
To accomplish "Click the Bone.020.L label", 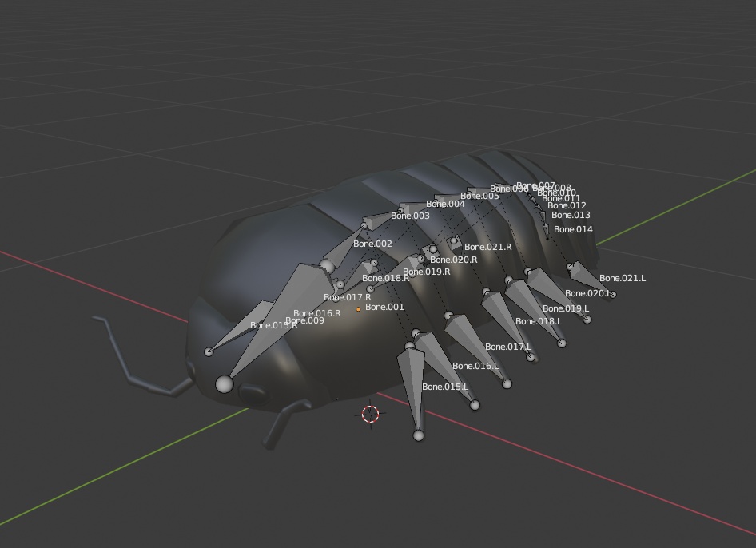I will click(x=588, y=293).
